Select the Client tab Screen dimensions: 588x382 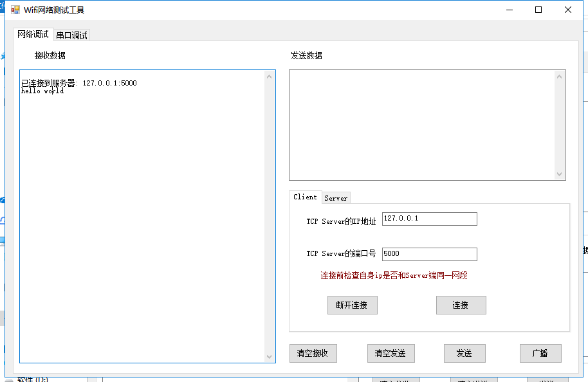(x=305, y=197)
